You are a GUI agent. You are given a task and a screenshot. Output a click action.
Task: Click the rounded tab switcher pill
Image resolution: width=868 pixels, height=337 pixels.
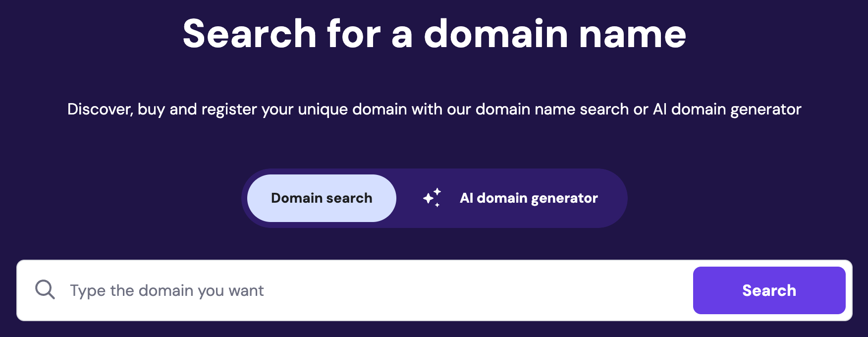click(436, 198)
